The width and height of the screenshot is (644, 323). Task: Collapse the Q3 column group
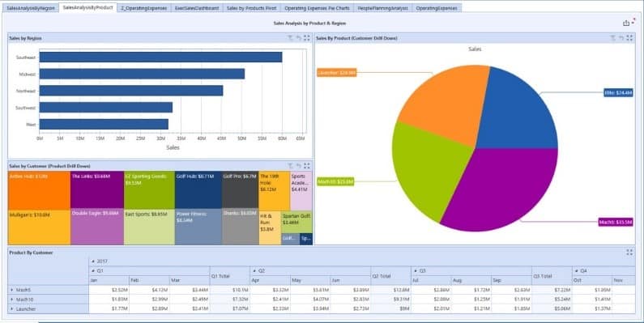point(415,271)
